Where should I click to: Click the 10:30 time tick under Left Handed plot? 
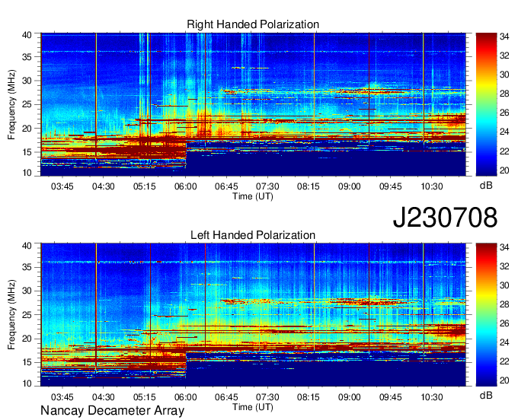pos(431,397)
